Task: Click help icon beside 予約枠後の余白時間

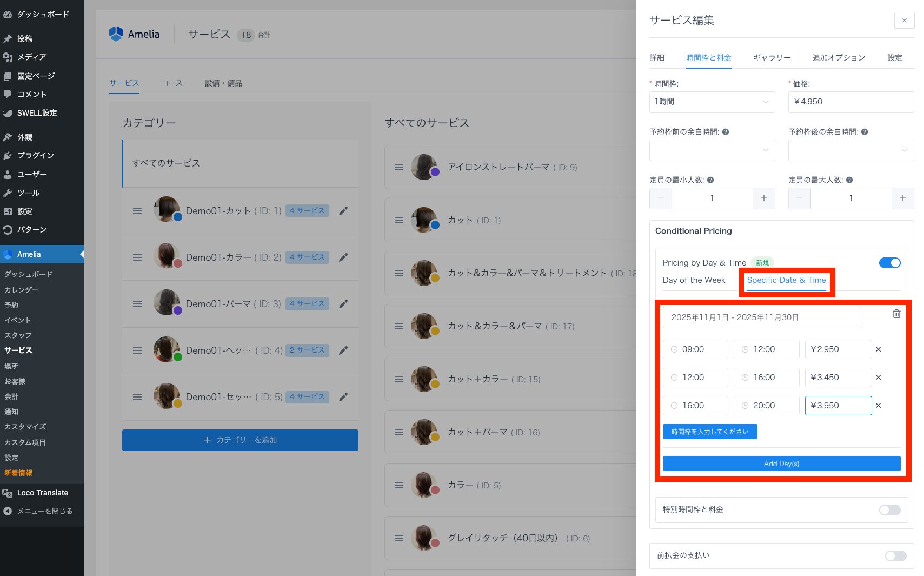Action: pos(865,132)
